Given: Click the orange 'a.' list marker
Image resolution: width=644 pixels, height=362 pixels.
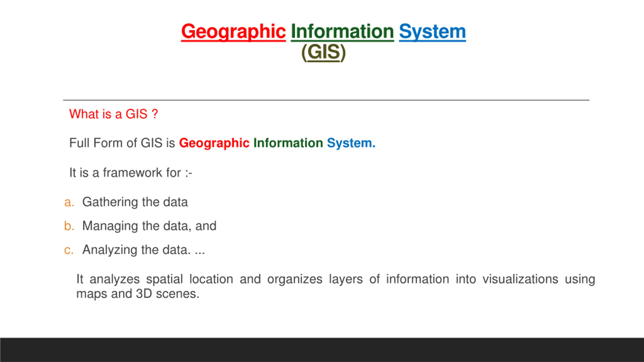Looking at the screenshot, I should point(69,203).
